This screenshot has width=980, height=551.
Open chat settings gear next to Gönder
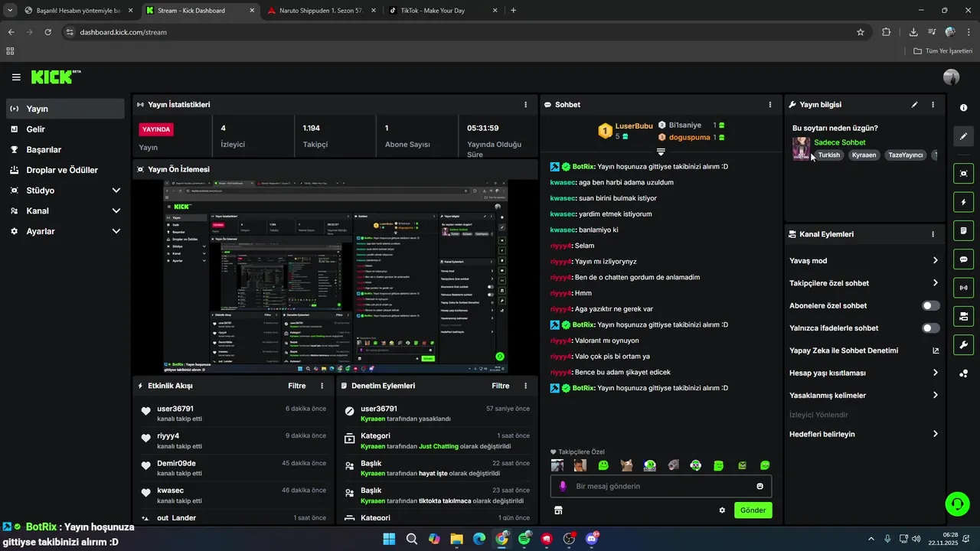pyautogui.click(x=722, y=510)
